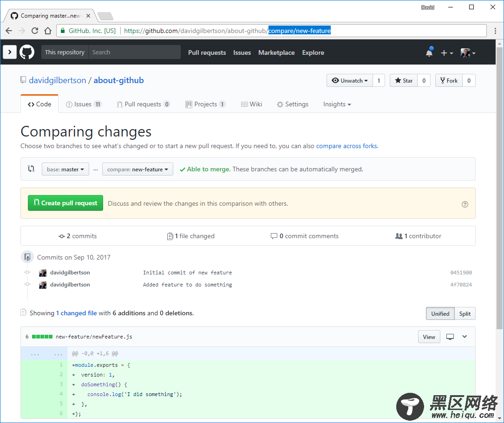This screenshot has width=504, height=423.
Task: Click the forks count 0
Action: [469, 81]
